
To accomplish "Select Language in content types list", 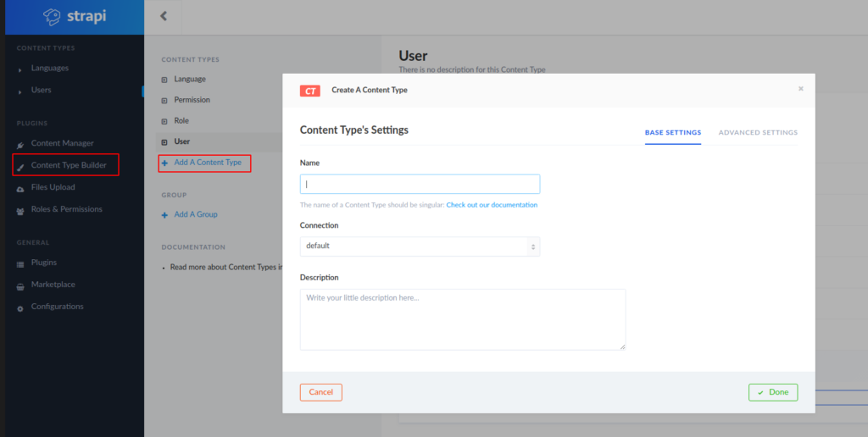I will (x=190, y=79).
